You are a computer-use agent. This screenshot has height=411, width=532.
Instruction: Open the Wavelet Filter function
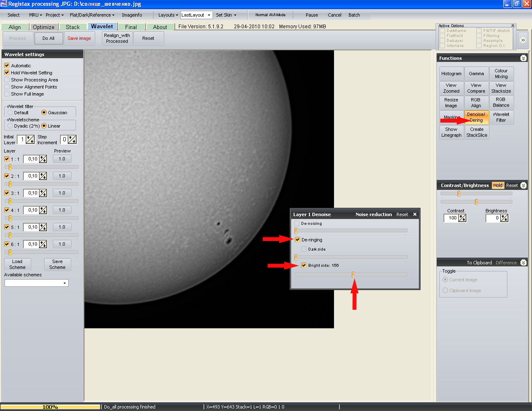pyautogui.click(x=501, y=117)
